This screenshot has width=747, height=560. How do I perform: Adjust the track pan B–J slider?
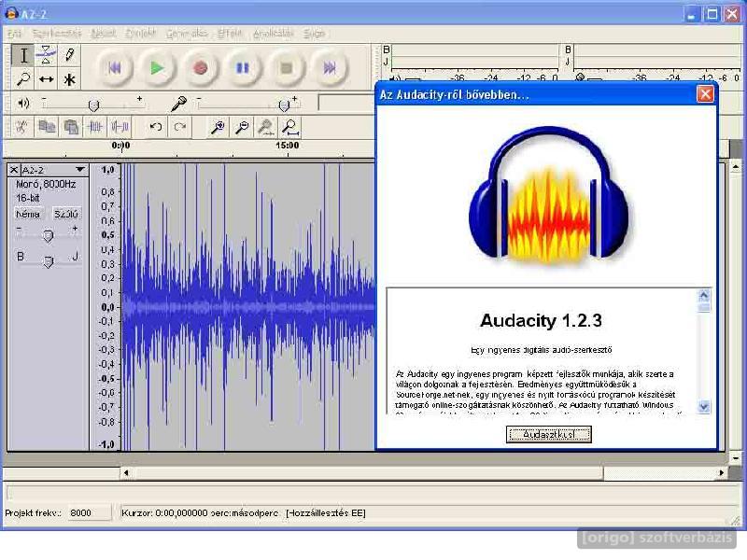(48, 261)
